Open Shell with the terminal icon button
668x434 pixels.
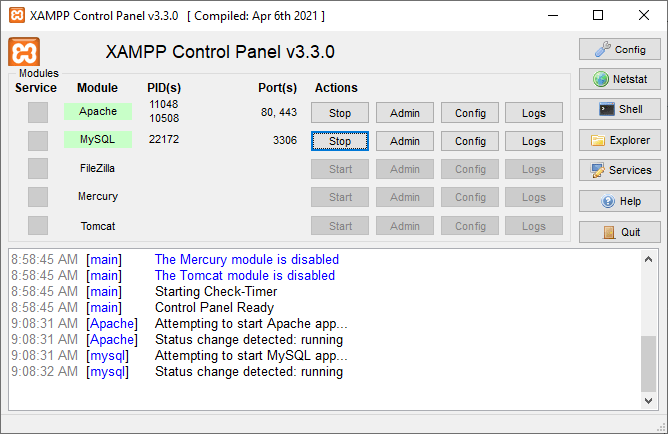click(619, 109)
